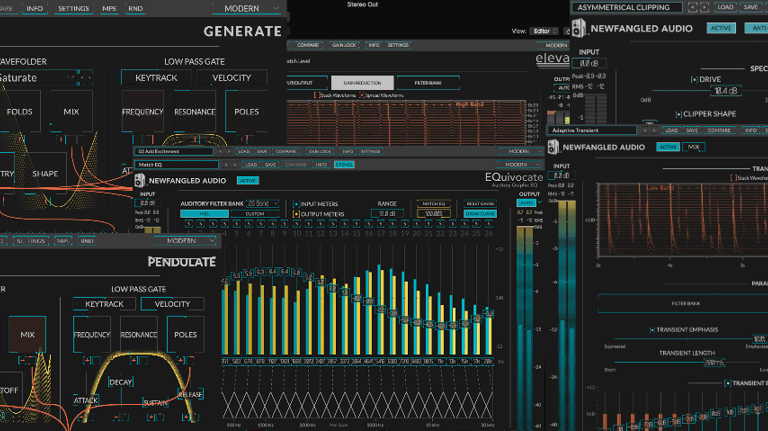
Task: Click ATTACK envelope node in Pendulate
Action: pos(86,400)
